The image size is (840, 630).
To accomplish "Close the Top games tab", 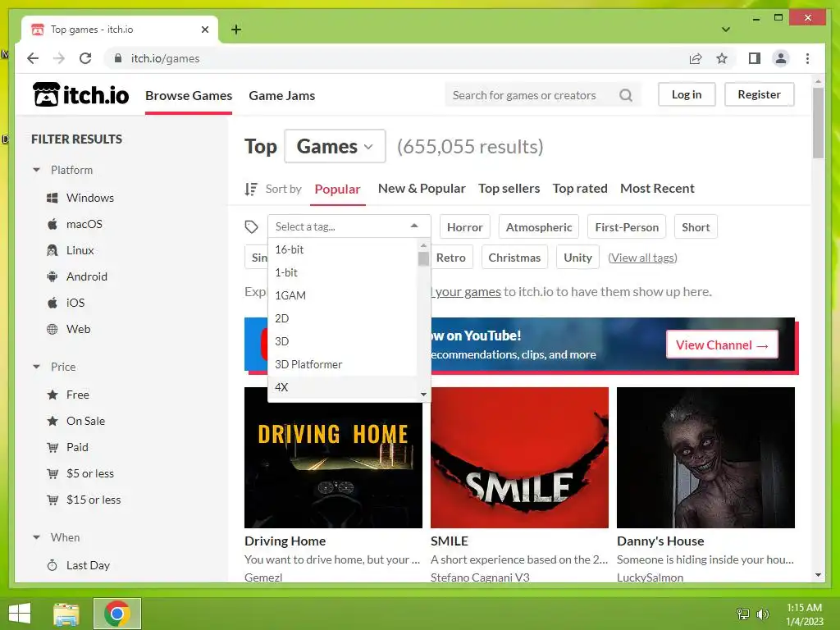I will (x=204, y=30).
